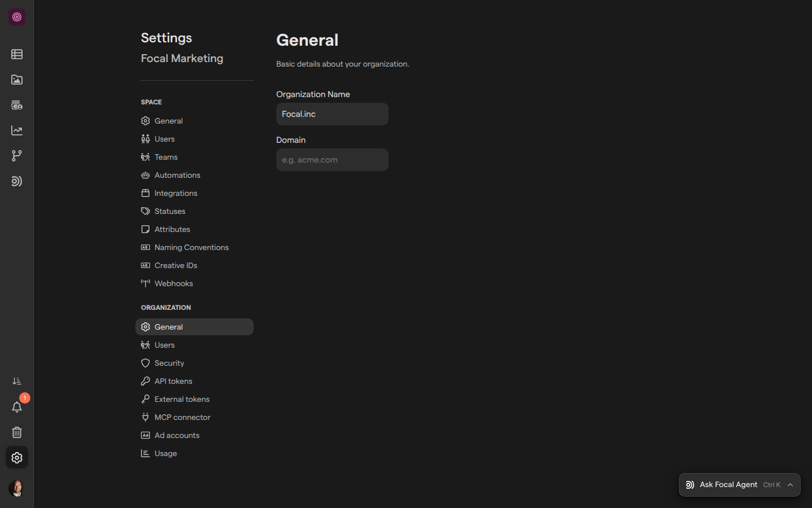
Task: Open the trash bin icon
Action: coord(17,432)
